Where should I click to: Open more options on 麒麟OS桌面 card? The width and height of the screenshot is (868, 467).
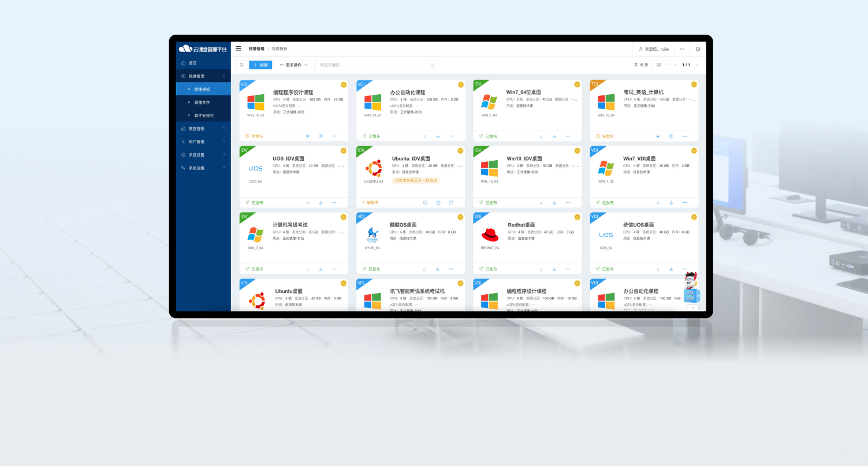click(451, 269)
